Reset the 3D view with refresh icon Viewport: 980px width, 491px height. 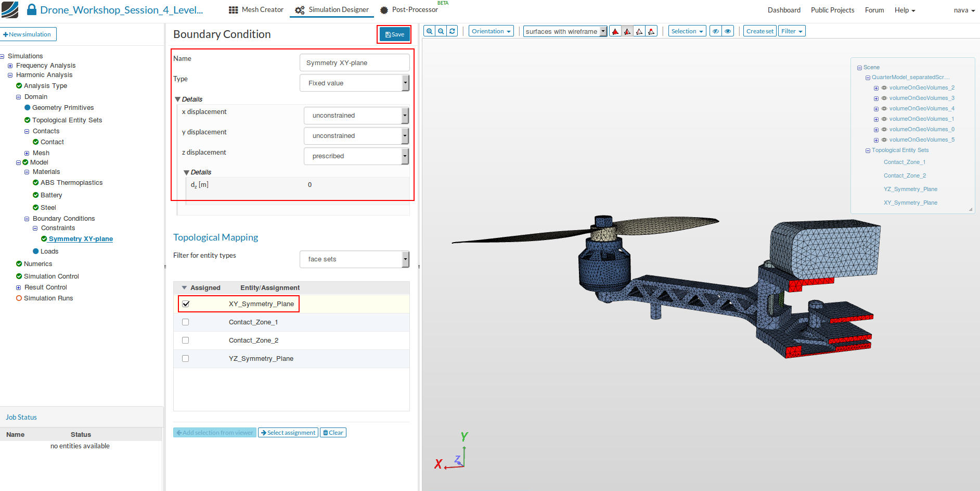(x=453, y=31)
